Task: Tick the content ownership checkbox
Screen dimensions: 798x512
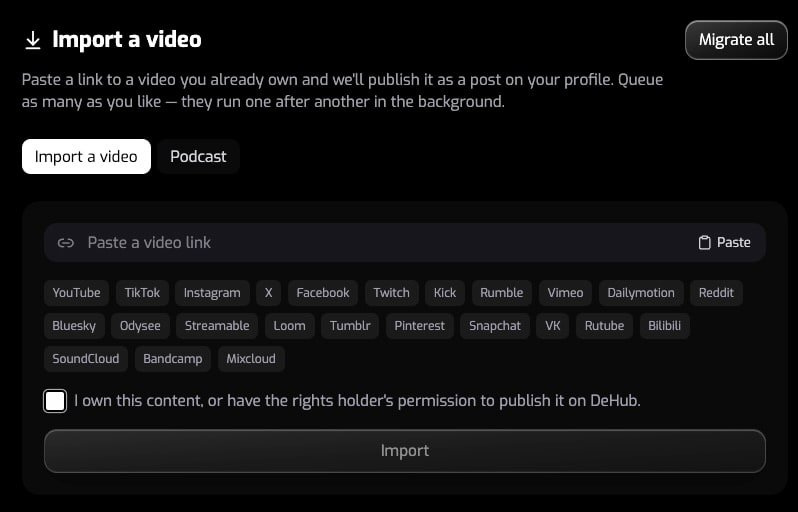Action: coord(55,401)
